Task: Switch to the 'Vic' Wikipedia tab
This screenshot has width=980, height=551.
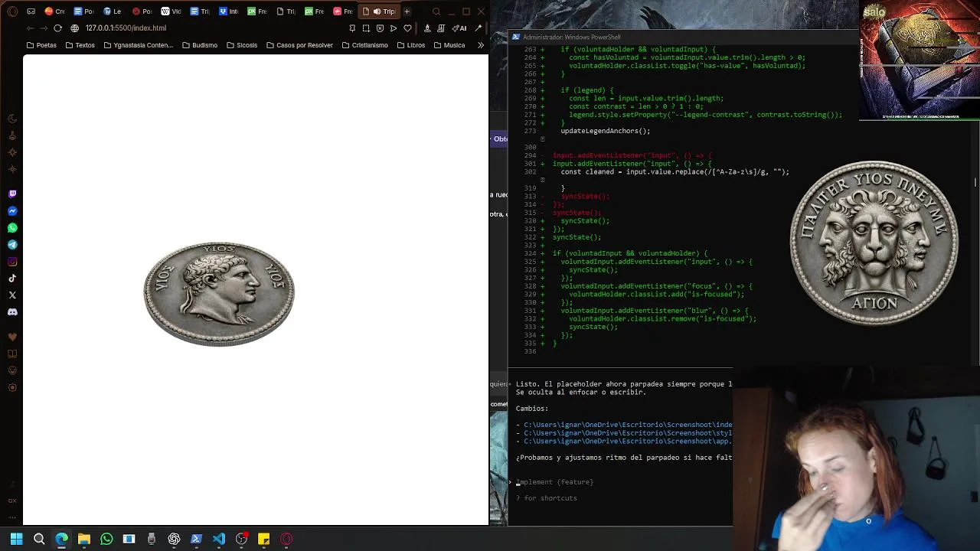Action: 171,11
